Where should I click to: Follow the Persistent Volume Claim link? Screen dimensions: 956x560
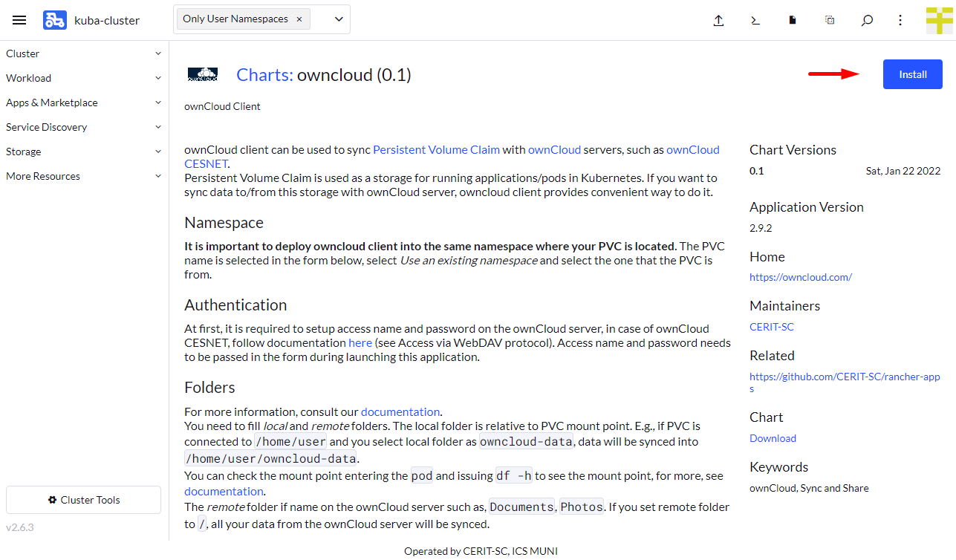pyautogui.click(x=436, y=149)
